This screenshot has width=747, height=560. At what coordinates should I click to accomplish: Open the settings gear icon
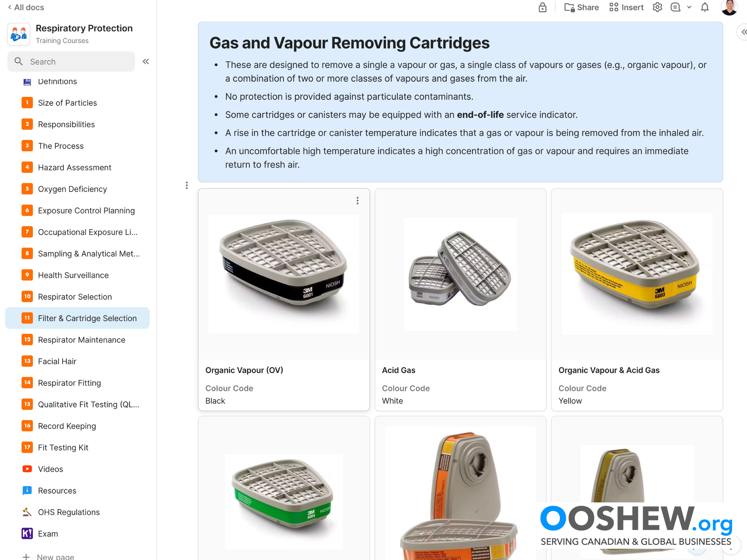(657, 7)
